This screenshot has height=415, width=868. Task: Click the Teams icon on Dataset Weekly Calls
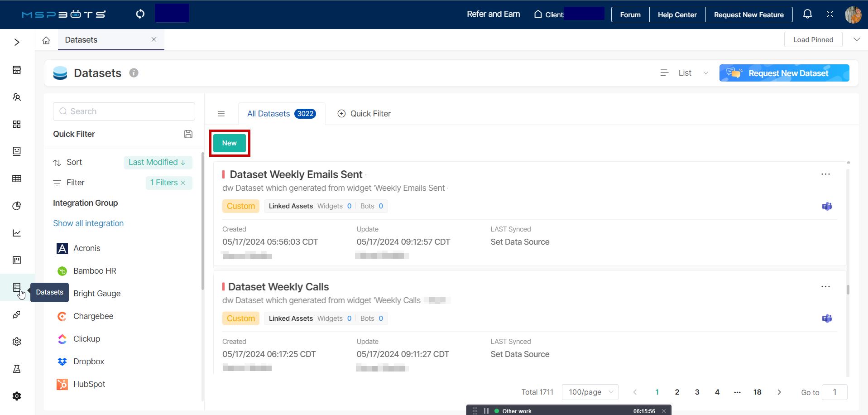point(827,318)
